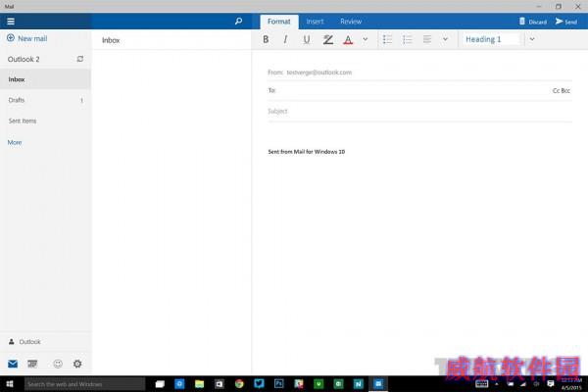This screenshot has height=392, width=588.
Task: Click the From address line
Action: pyautogui.click(x=420, y=73)
